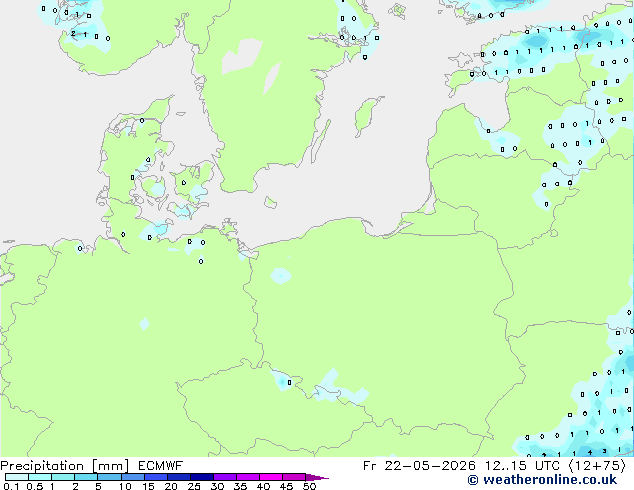
Task: Pick the 45–50 mm legend swatch
Action: (294, 477)
